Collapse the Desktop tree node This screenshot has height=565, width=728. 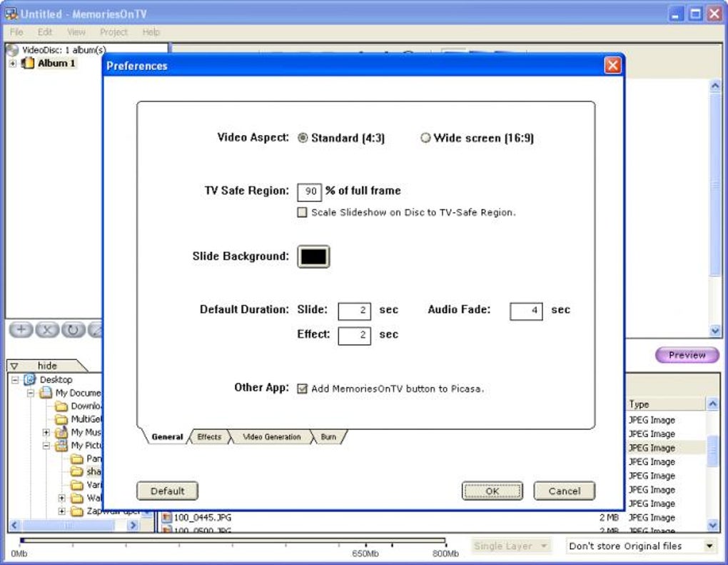[15, 380]
